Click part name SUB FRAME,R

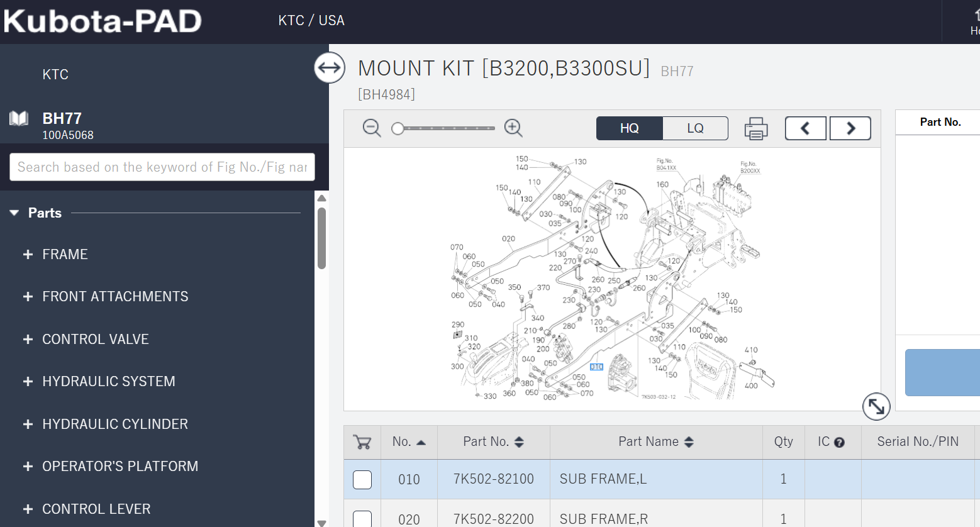[604, 519]
